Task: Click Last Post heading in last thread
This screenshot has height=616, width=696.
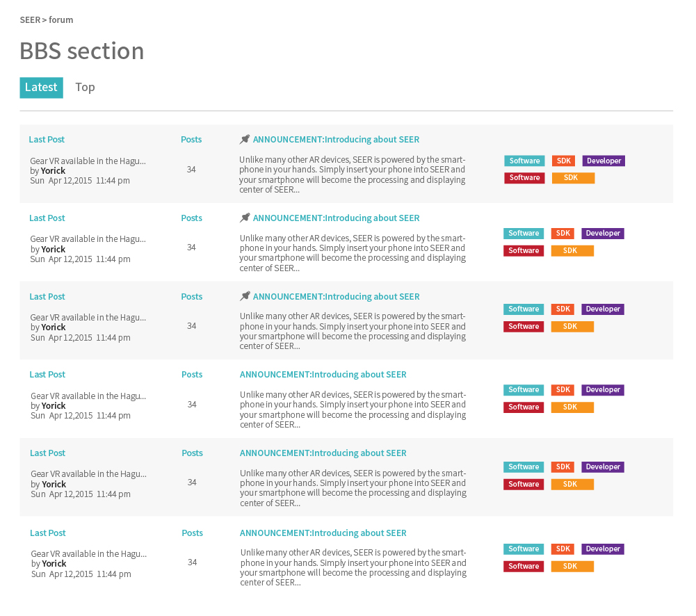Action: tap(47, 533)
